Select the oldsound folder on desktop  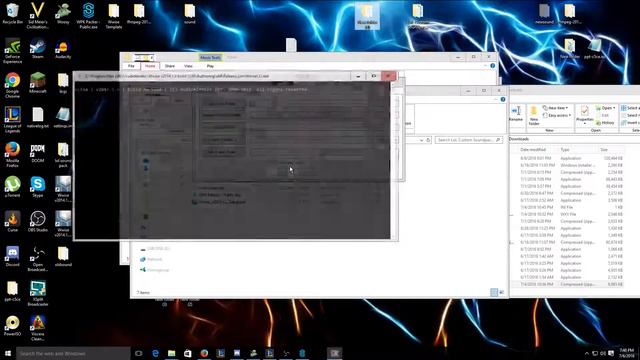63,256
